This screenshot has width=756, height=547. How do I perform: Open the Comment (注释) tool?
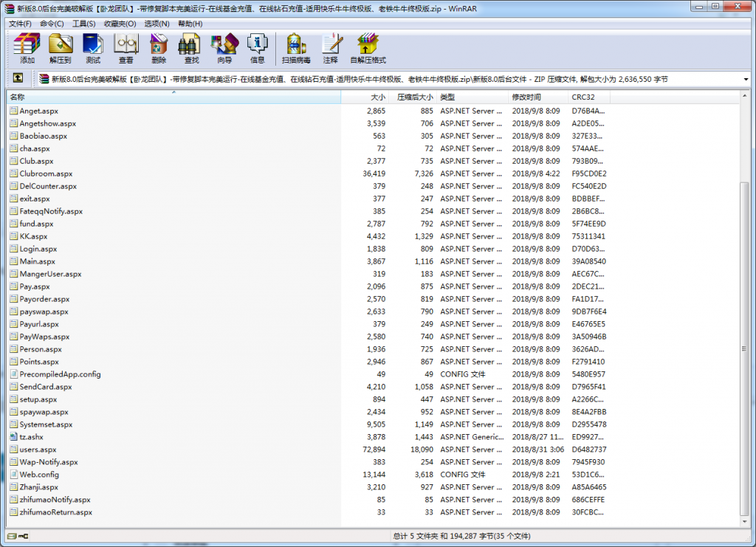pyautogui.click(x=331, y=48)
